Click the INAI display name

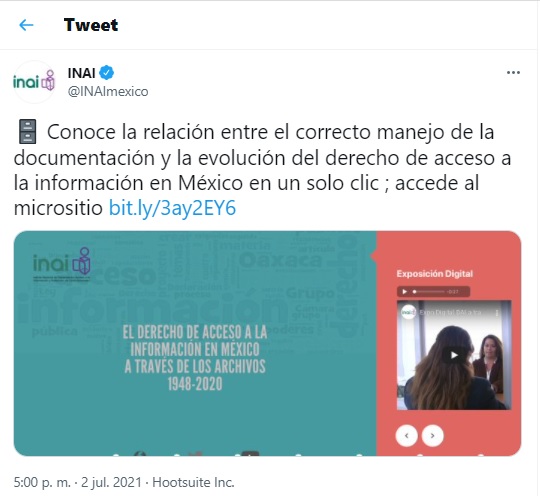[82, 73]
